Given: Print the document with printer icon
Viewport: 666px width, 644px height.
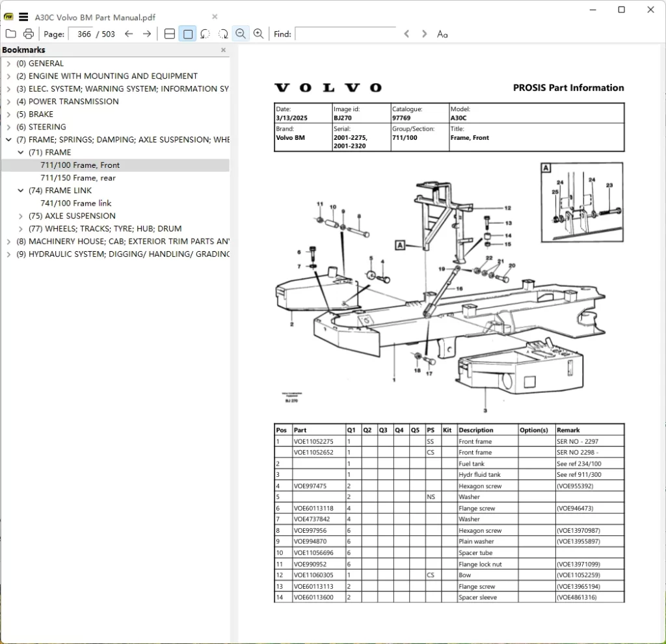Looking at the screenshot, I should pyautogui.click(x=29, y=34).
